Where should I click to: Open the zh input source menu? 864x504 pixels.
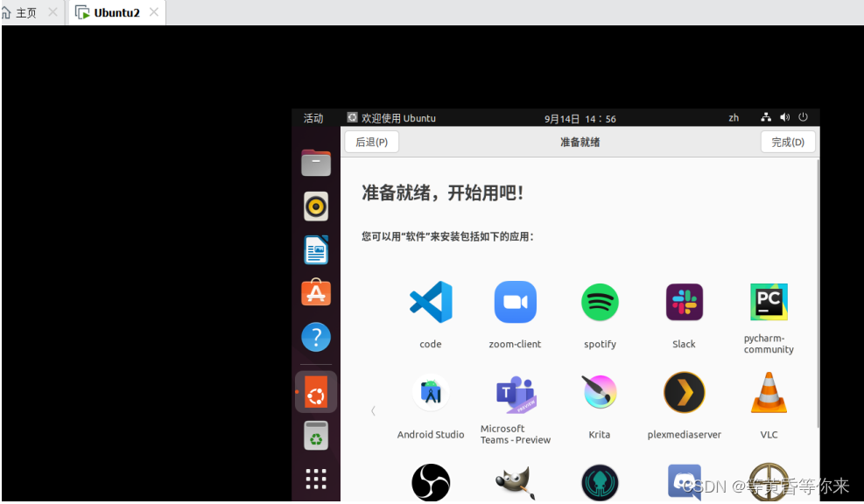click(734, 118)
